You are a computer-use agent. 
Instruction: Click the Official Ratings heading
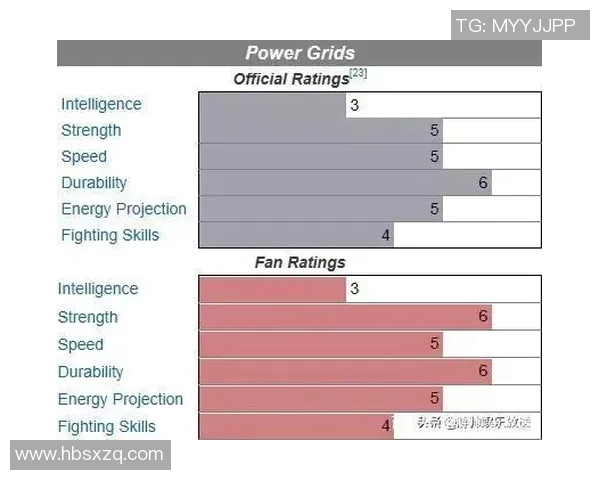(x=290, y=79)
